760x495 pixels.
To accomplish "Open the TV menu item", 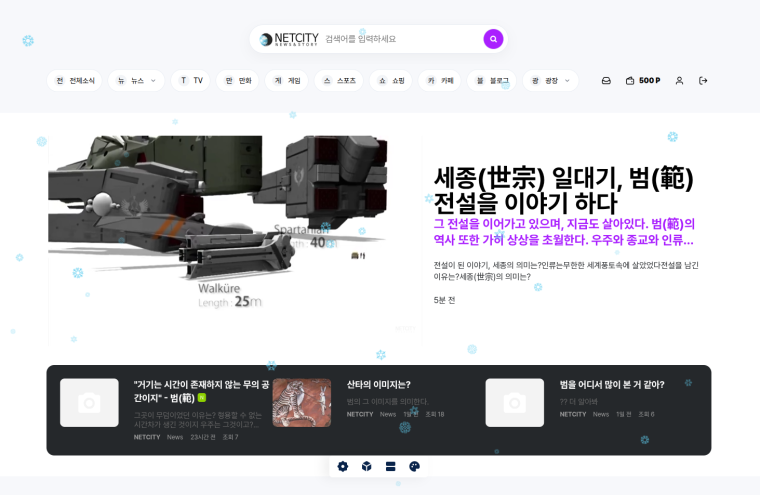I will pos(190,81).
